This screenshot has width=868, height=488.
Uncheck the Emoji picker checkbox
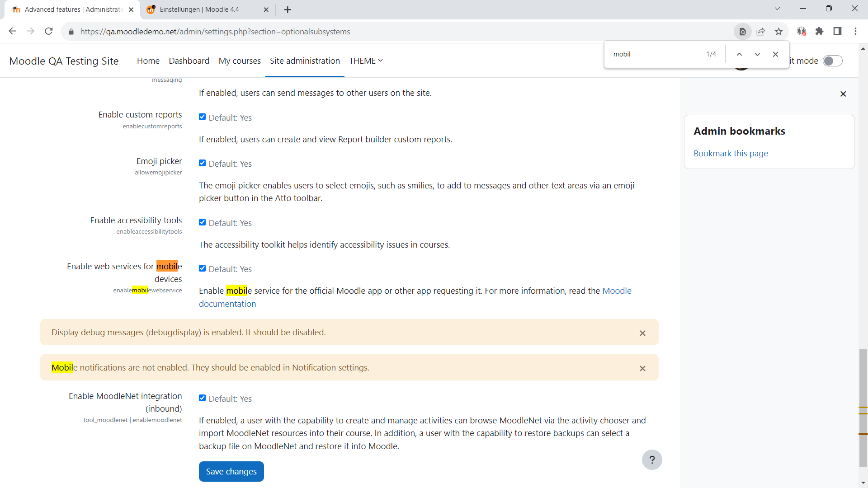(202, 163)
